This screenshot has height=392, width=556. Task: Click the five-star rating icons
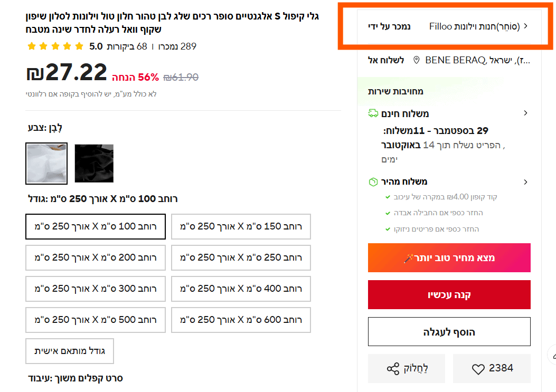point(55,46)
